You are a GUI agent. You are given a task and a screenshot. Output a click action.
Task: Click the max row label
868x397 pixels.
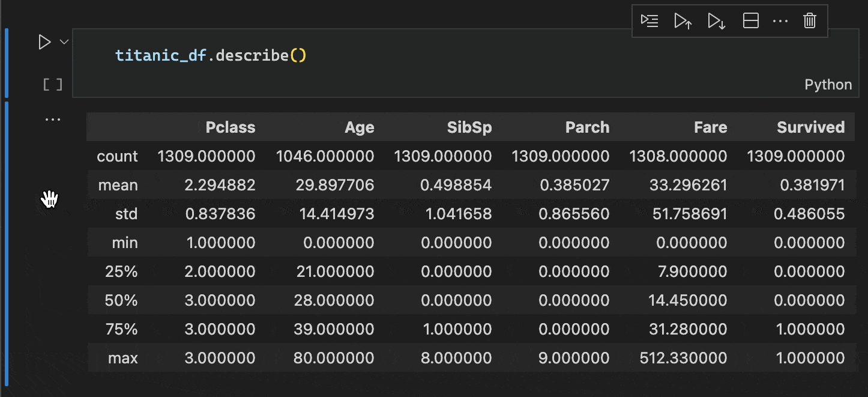[122, 357]
